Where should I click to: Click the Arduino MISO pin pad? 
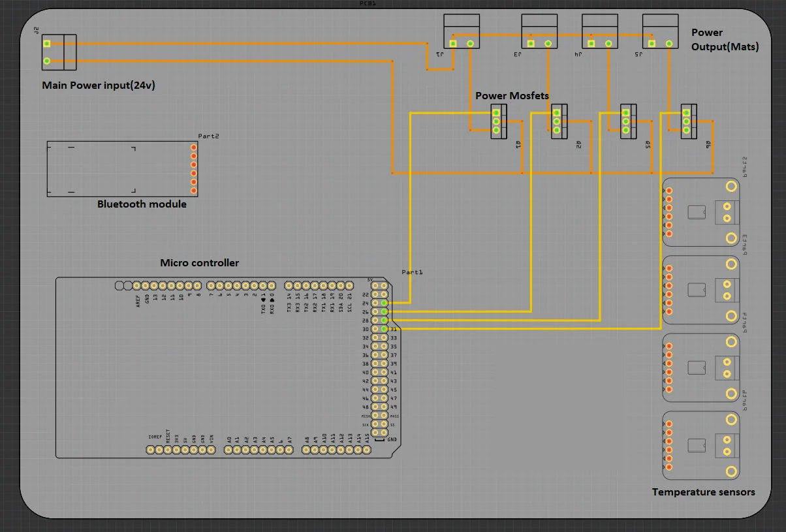pyautogui.click(x=375, y=415)
